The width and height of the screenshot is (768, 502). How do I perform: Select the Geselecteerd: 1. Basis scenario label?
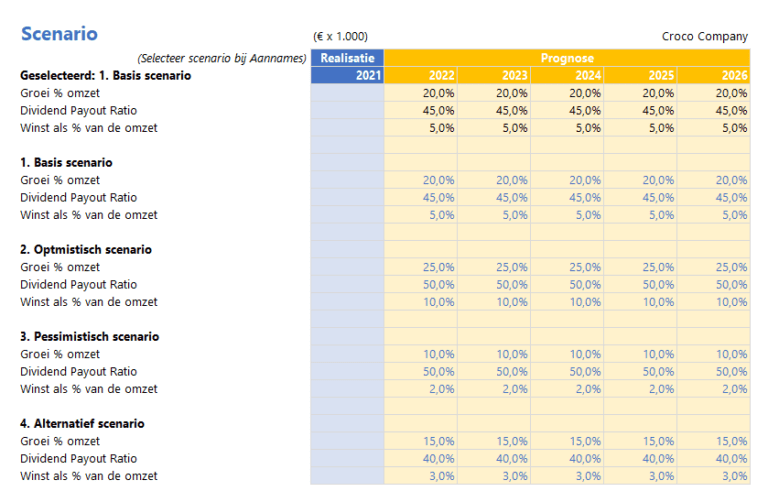coord(105,75)
